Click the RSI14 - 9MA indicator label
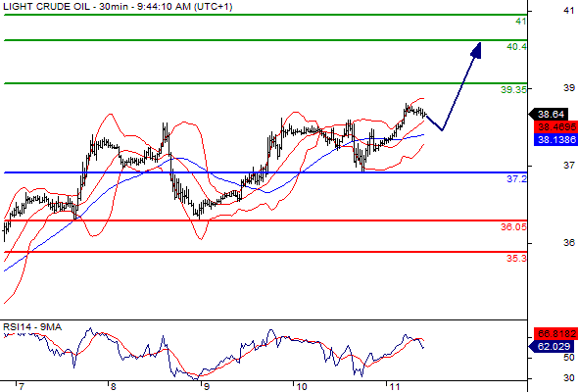578x392 pixels. (x=32, y=327)
